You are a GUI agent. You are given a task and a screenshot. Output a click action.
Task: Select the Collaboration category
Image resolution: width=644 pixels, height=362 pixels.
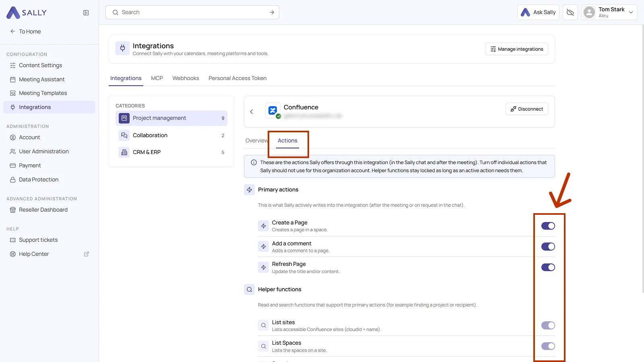171,136
